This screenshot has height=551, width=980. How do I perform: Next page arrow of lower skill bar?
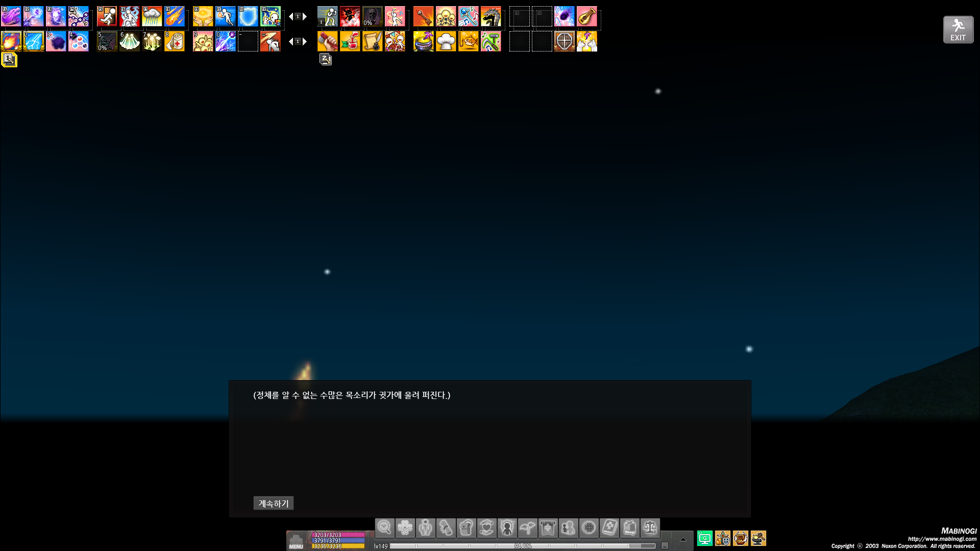(305, 41)
